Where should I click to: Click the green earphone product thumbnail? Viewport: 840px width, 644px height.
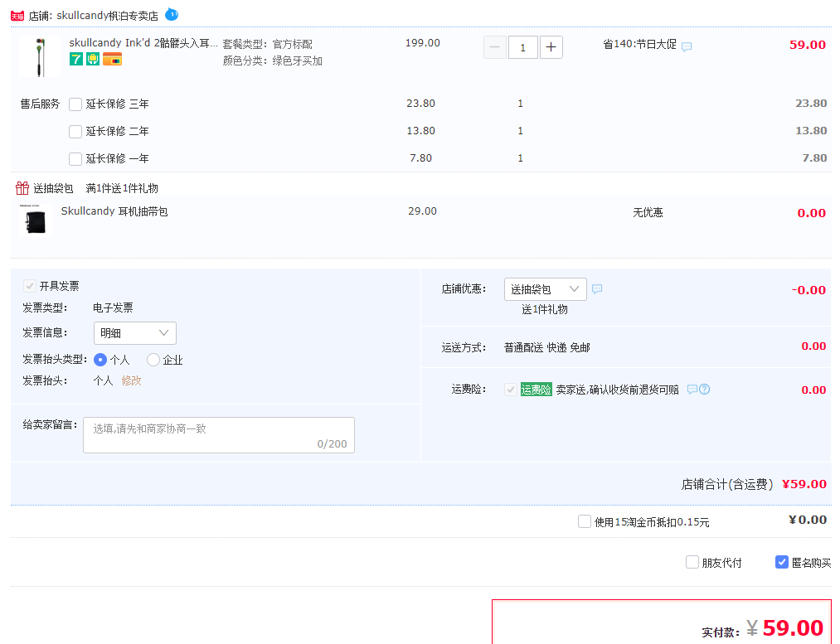(x=39, y=56)
